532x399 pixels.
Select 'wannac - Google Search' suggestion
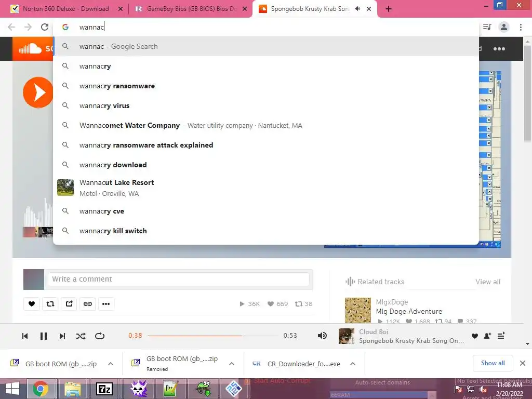click(266, 46)
